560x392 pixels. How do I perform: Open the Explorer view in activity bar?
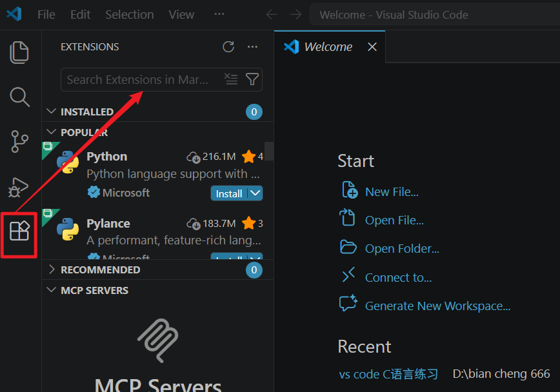coord(19,52)
